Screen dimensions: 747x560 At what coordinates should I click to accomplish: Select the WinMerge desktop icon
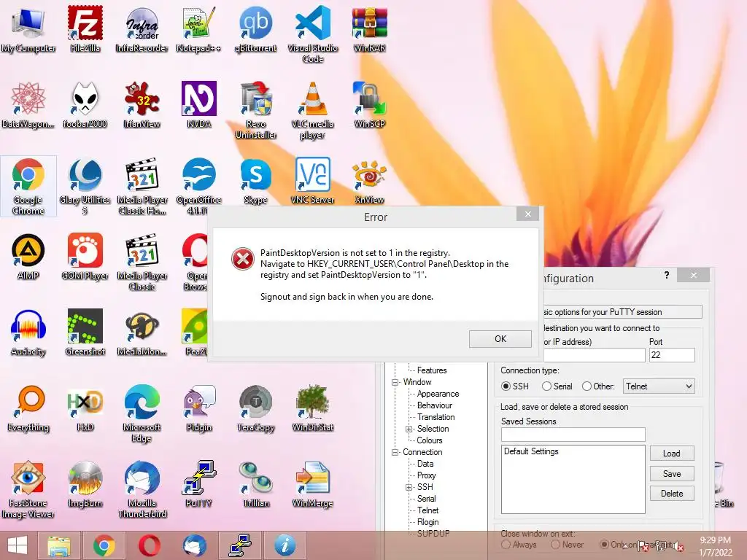pyautogui.click(x=313, y=484)
